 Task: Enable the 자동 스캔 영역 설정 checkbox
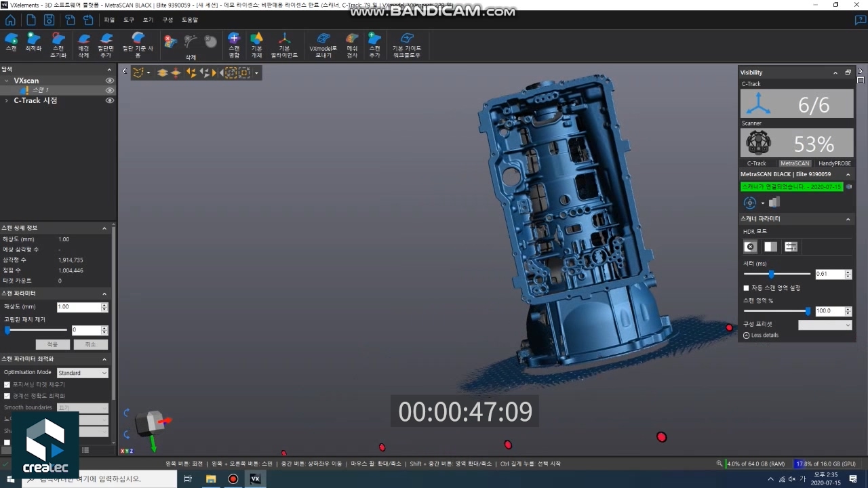point(747,288)
